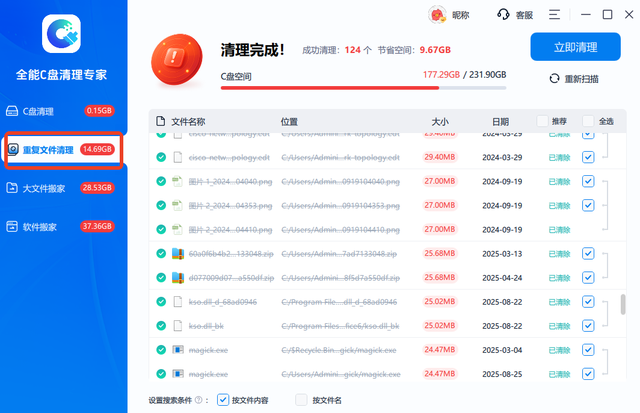
Task: Click the C盘空间 red usage progress bar
Action: tap(330, 88)
